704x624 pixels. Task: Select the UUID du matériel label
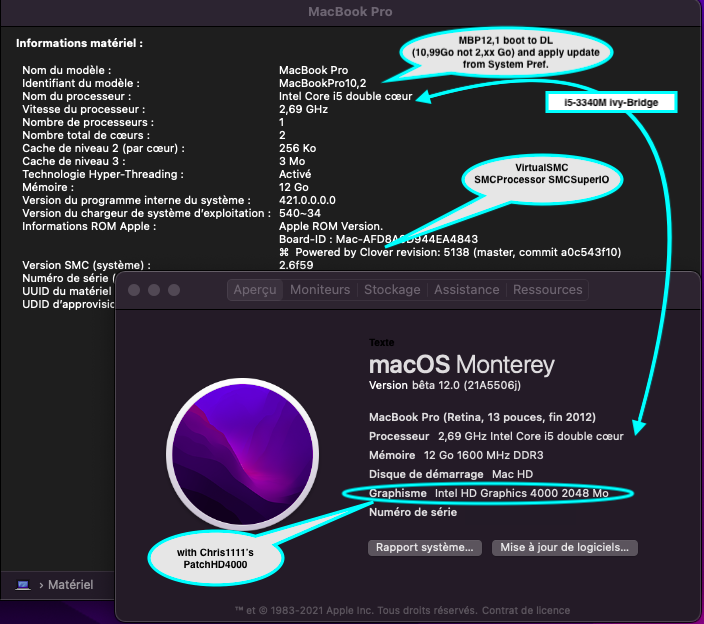(67, 291)
